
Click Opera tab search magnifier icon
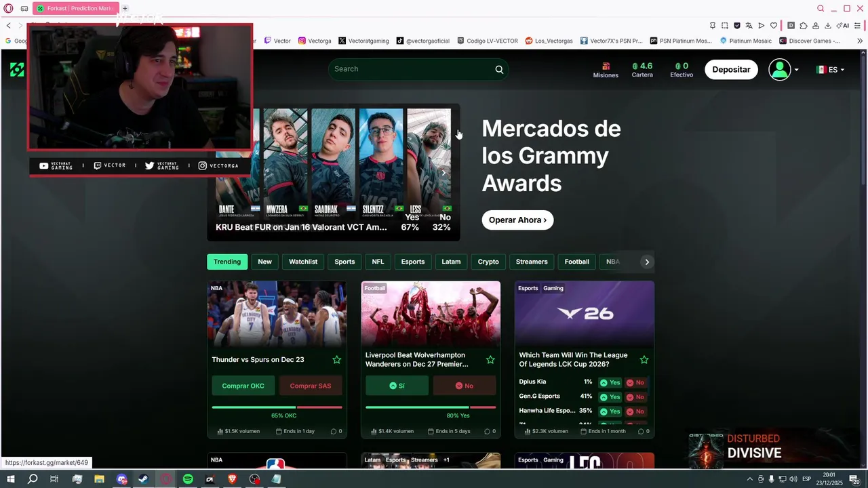(821, 8)
